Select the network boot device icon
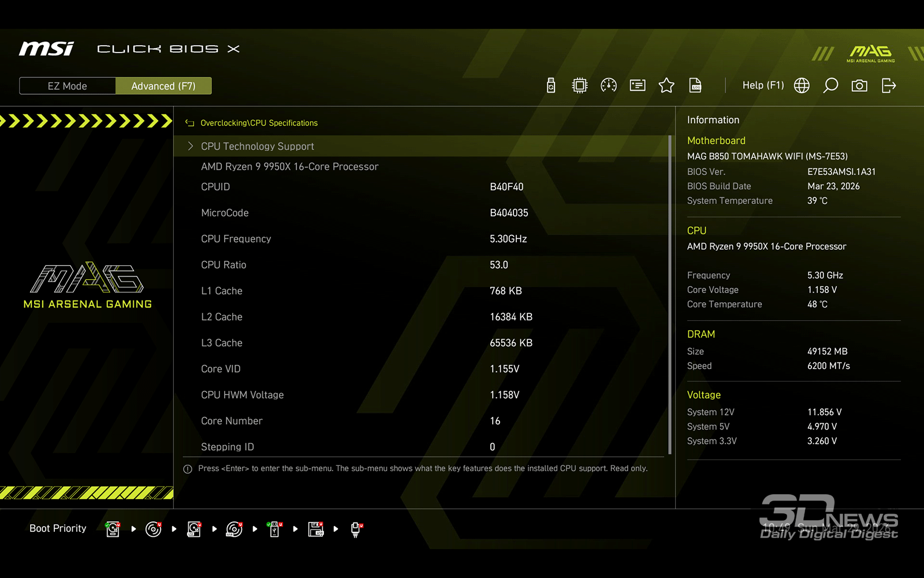Image resolution: width=924 pixels, height=578 pixels. [x=356, y=529]
